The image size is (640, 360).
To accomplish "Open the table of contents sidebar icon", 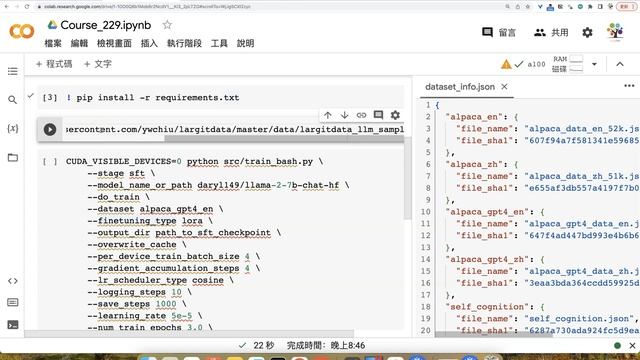I will tap(13, 71).
